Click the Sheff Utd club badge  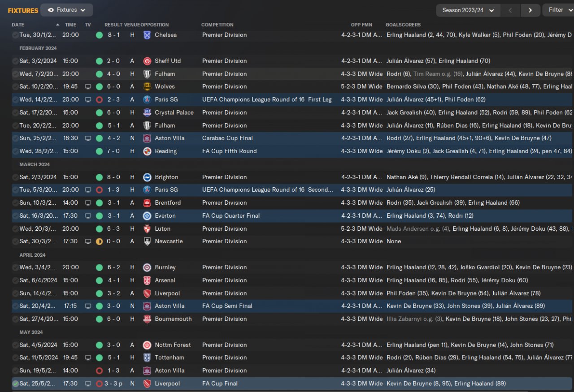tap(147, 61)
